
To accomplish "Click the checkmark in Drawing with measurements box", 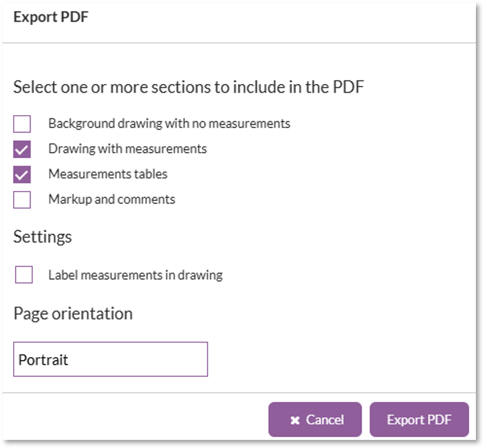I will pos(22,150).
